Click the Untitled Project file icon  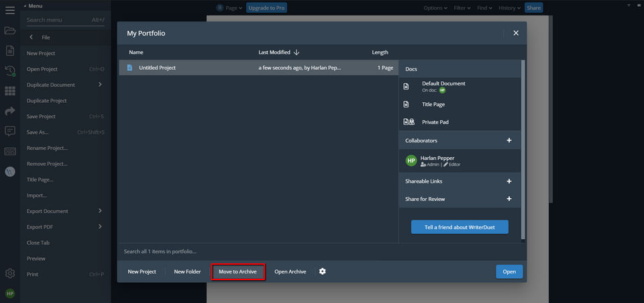pos(129,67)
